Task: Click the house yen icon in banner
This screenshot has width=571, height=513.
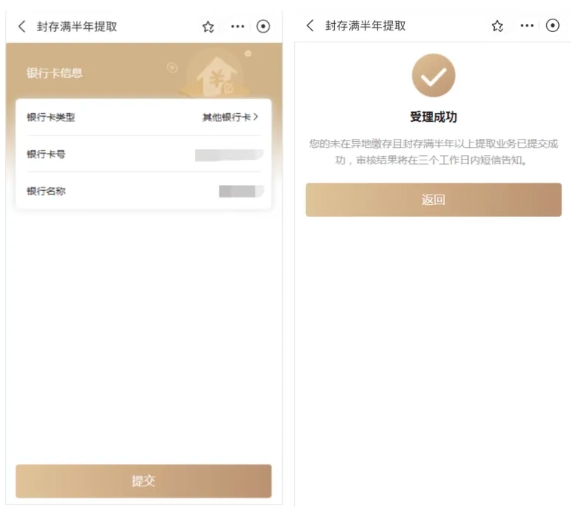Action: click(x=216, y=76)
